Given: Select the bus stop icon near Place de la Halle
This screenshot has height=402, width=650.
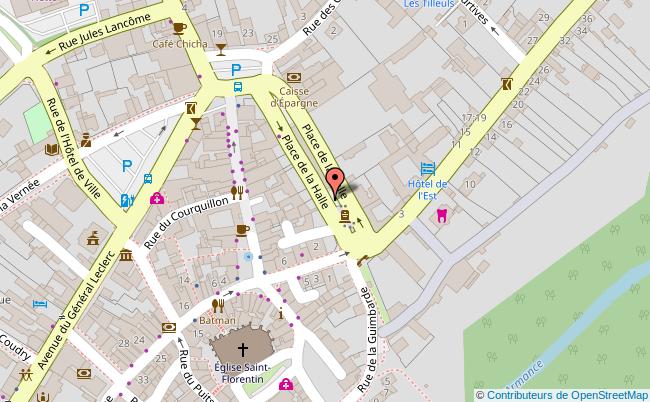Looking at the screenshot, I should click(238, 87).
